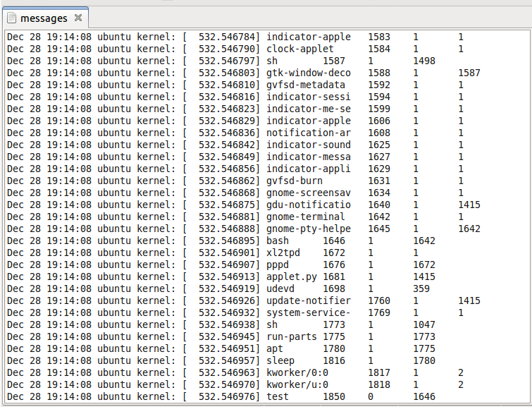Click update-notifier process name
This screenshot has width=532, height=407.
pyautogui.click(x=309, y=301)
